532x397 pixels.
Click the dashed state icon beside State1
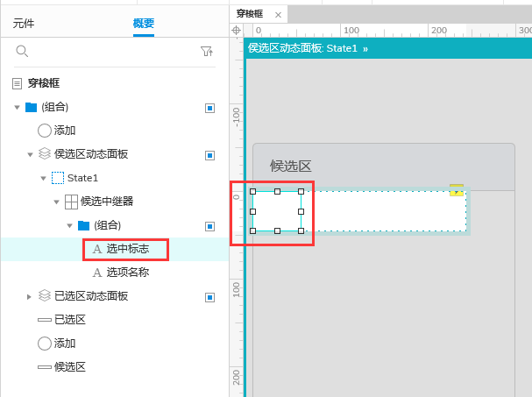coord(58,178)
